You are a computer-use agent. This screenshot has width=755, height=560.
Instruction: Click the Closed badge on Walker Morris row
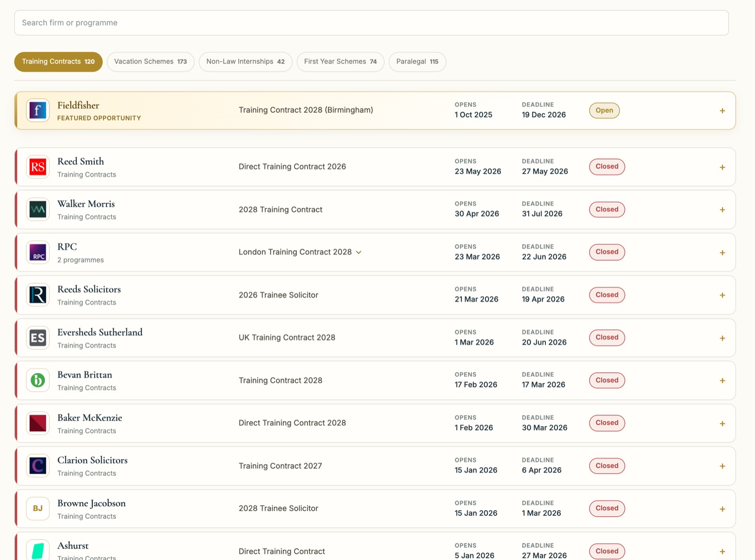(x=607, y=209)
